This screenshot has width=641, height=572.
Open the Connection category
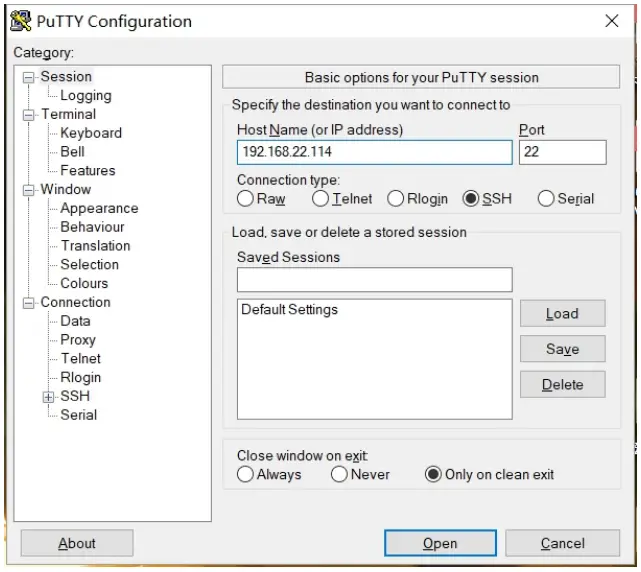pos(75,302)
